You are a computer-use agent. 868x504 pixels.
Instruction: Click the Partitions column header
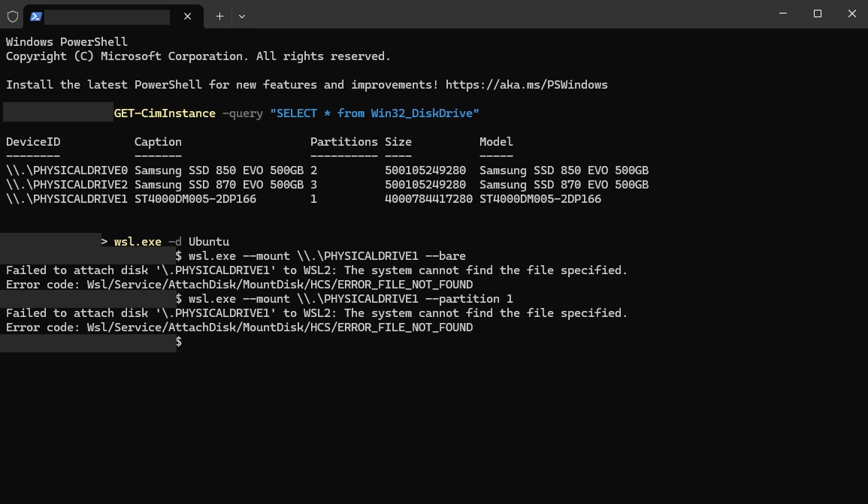[343, 142]
